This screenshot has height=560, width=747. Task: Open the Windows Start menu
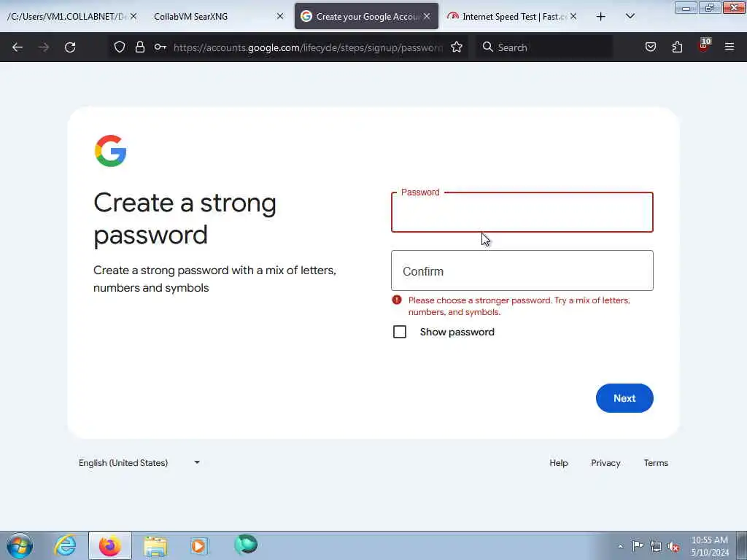coord(20,545)
